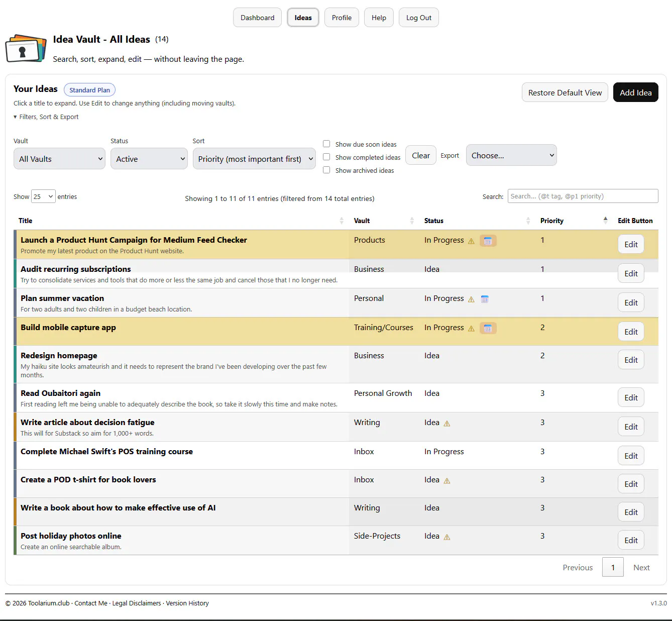Image resolution: width=672 pixels, height=621 pixels.
Task: Click warning icon in POD t-shirt row
Action: point(447,481)
